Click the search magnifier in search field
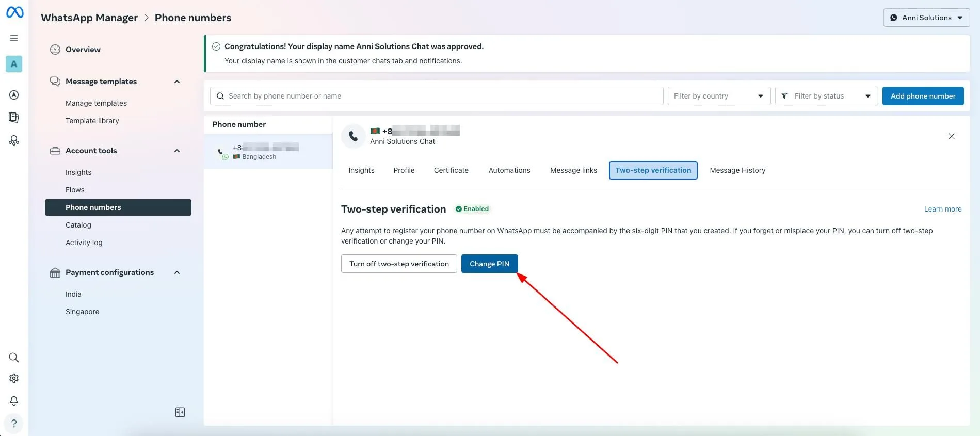This screenshot has height=436, width=980. click(x=220, y=96)
